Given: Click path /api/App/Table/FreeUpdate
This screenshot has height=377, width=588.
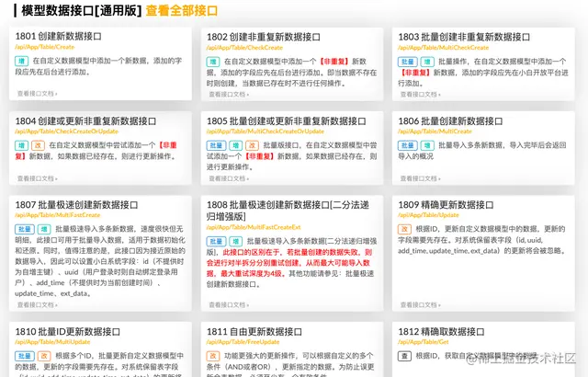Looking at the screenshot, I should [243, 342].
